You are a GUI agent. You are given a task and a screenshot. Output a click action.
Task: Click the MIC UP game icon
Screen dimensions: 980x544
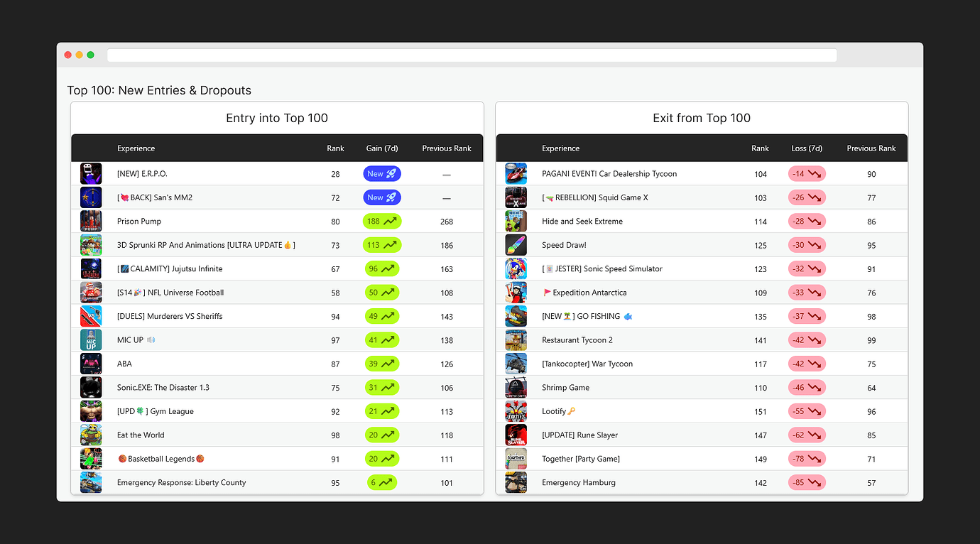pyautogui.click(x=91, y=339)
